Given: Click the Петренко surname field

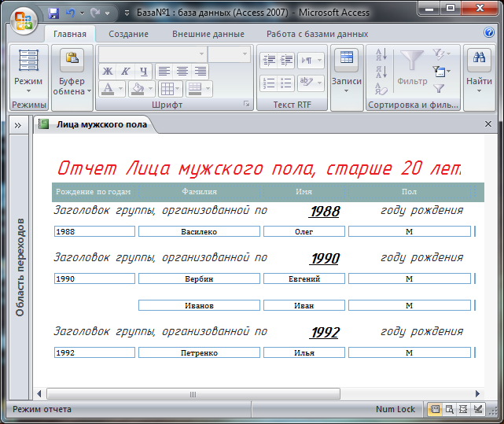Looking at the screenshot, I should 199,352.
